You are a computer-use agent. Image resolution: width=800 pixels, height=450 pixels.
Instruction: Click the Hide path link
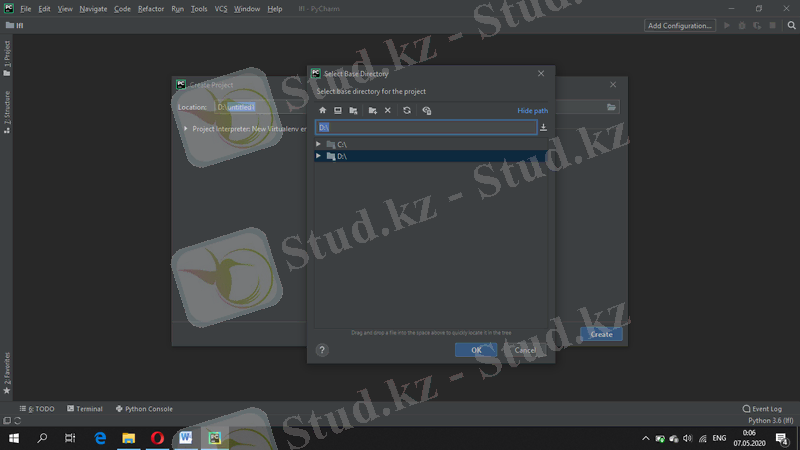click(532, 111)
